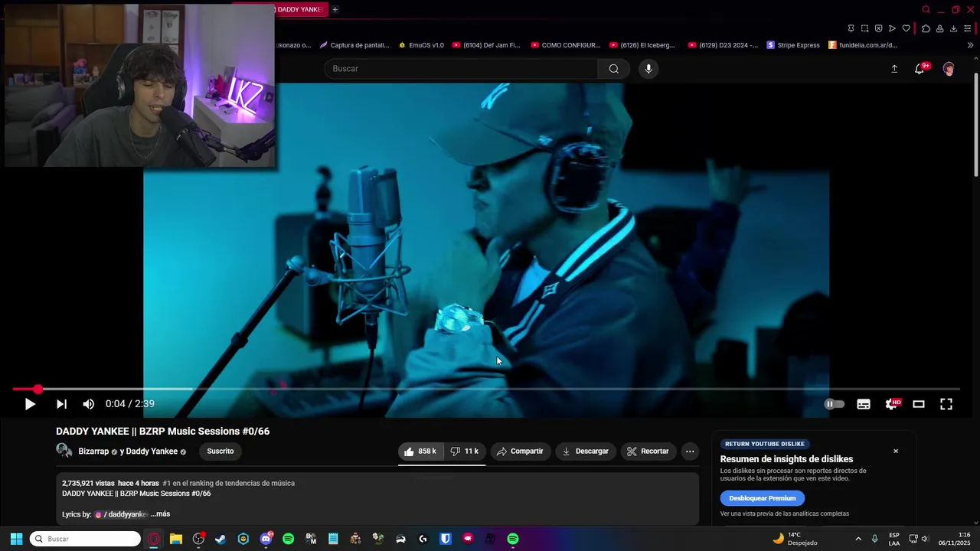Open the browser easy setup menu

click(x=968, y=28)
